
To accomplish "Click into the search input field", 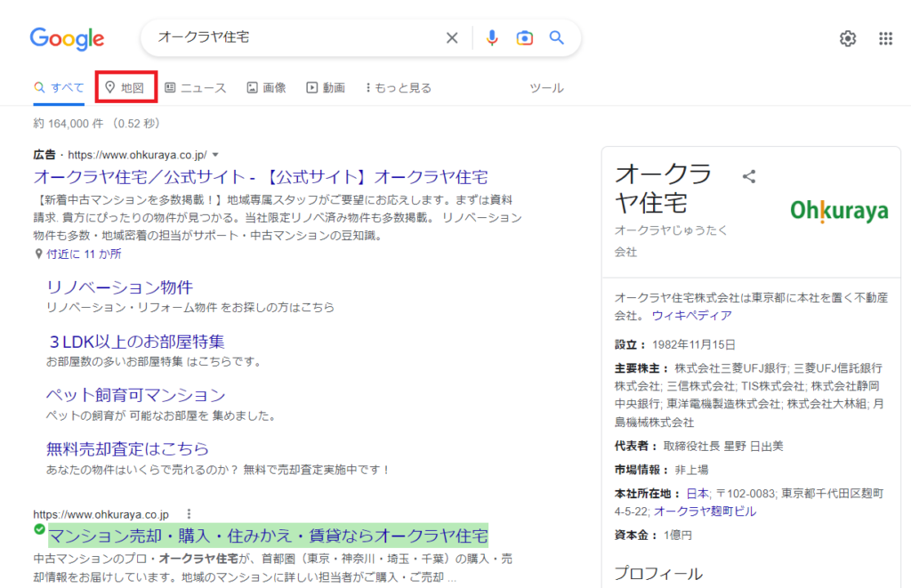I will pyautogui.click(x=294, y=37).
